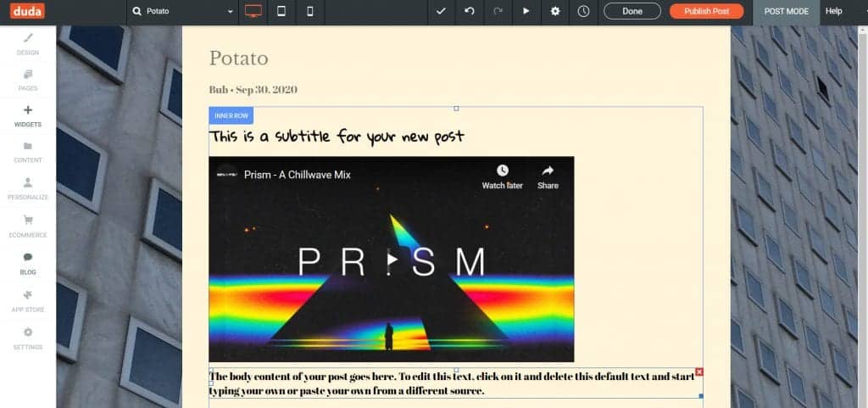Click the magnifier icon beside Potato
The image size is (868, 408).
(x=137, y=11)
